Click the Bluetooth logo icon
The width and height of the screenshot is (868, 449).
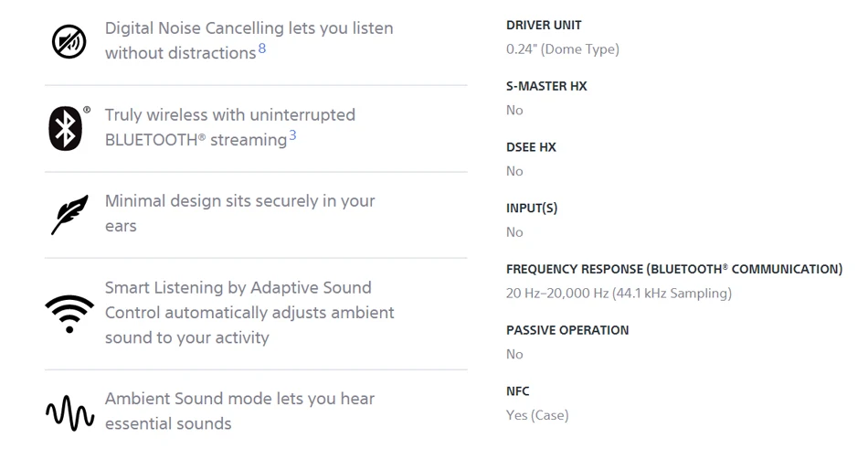[65, 128]
